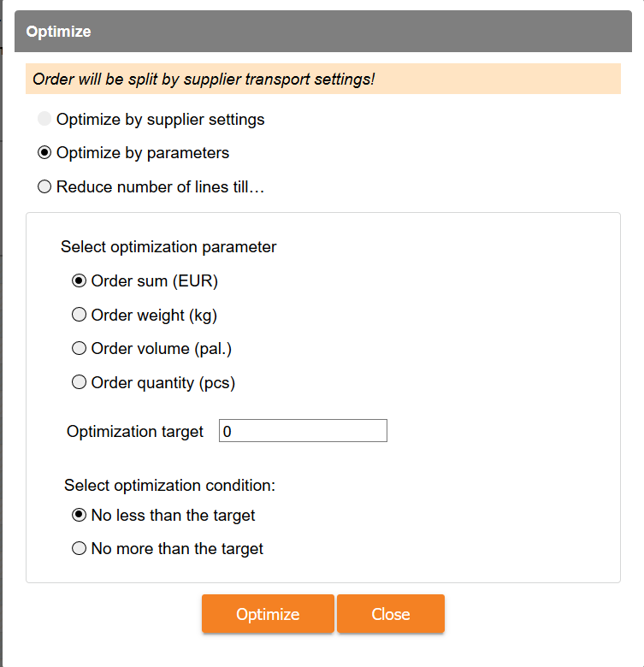Enable the 'Reduce number of lines till…' radio button
This screenshot has height=667, width=644.
coord(44,187)
